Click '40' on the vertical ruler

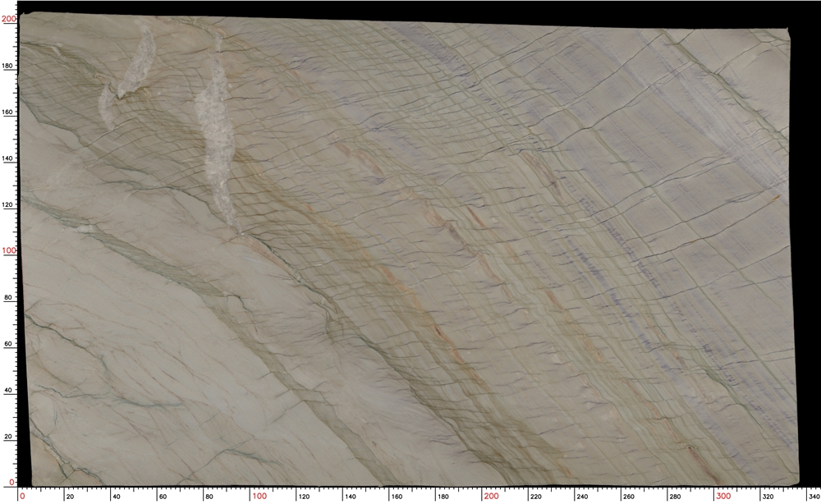pos(8,390)
